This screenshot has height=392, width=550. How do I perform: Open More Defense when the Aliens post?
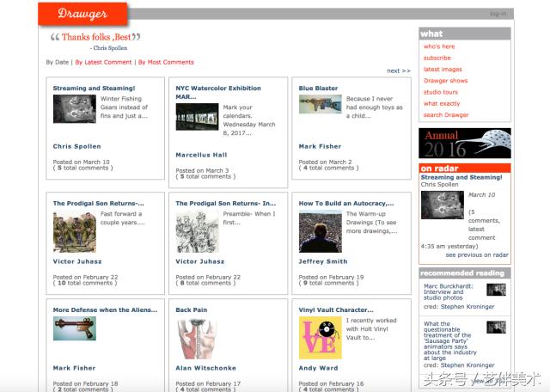(x=105, y=309)
